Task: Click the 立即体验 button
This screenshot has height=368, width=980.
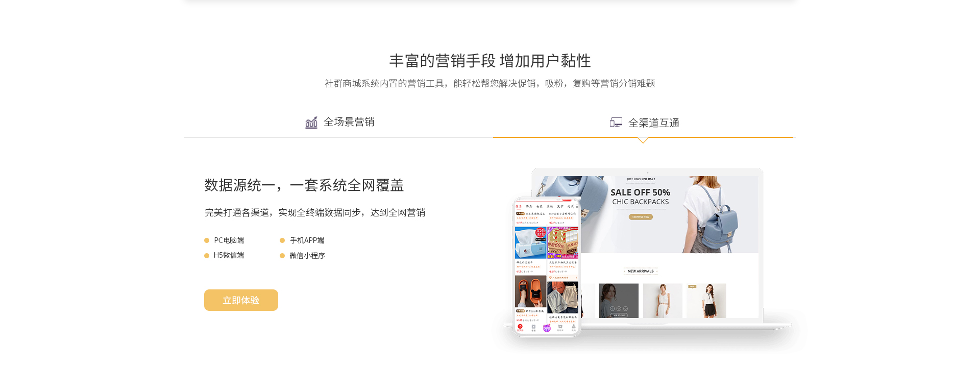Action: (x=241, y=300)
